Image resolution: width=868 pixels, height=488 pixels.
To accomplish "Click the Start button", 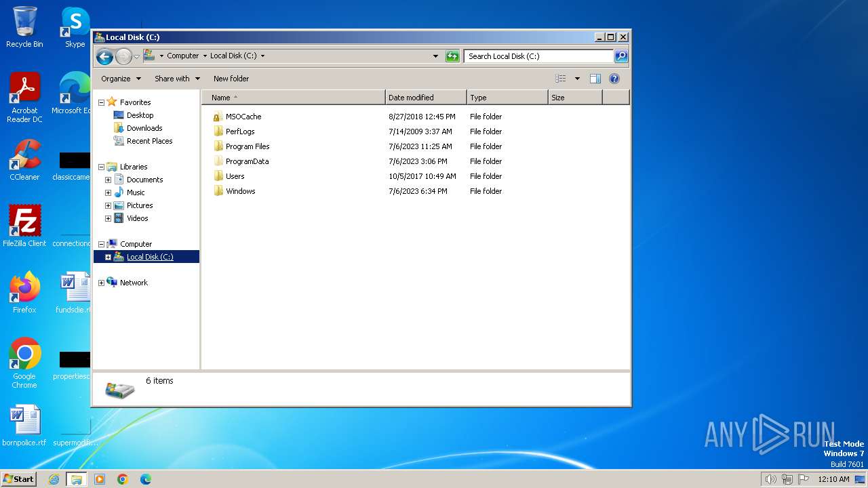I will 18,479.
